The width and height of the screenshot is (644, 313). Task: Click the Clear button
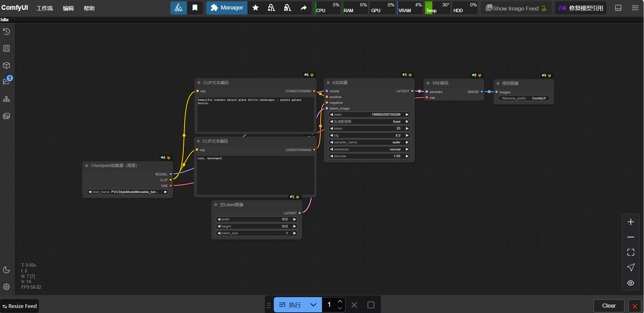tap(609, 306)
